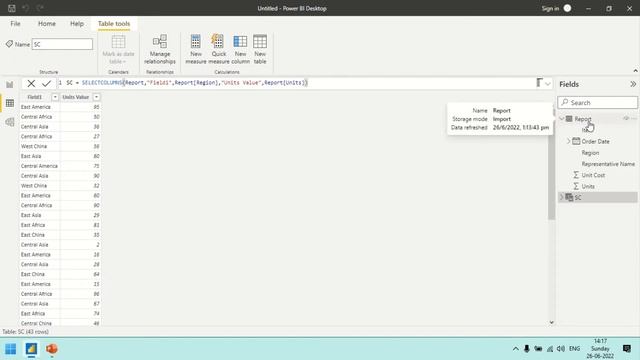Image resolution: width=640 pixels, height=360 pixels.
Task: Click the taskbar volume icon
Action: click(x=561, y=349)
